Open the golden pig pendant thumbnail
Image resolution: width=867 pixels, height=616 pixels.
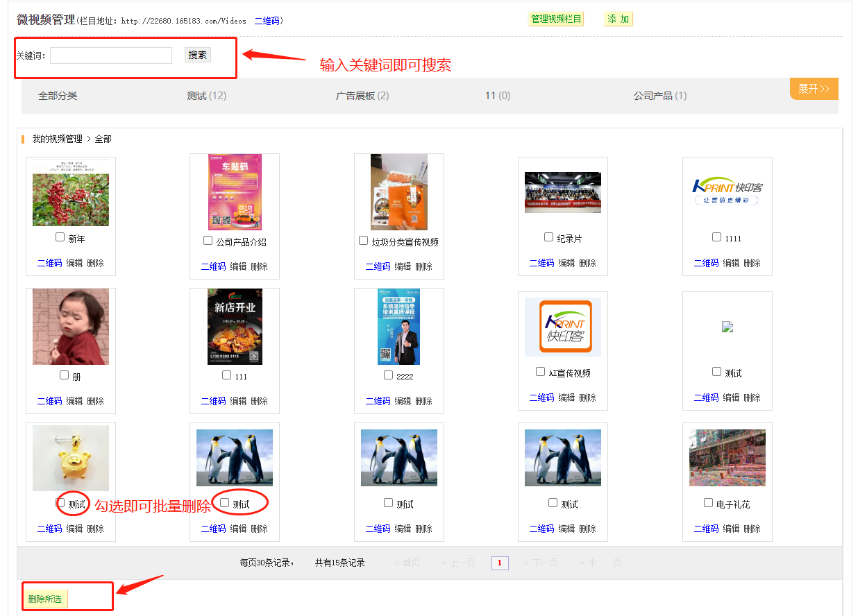tap(71, 458)
